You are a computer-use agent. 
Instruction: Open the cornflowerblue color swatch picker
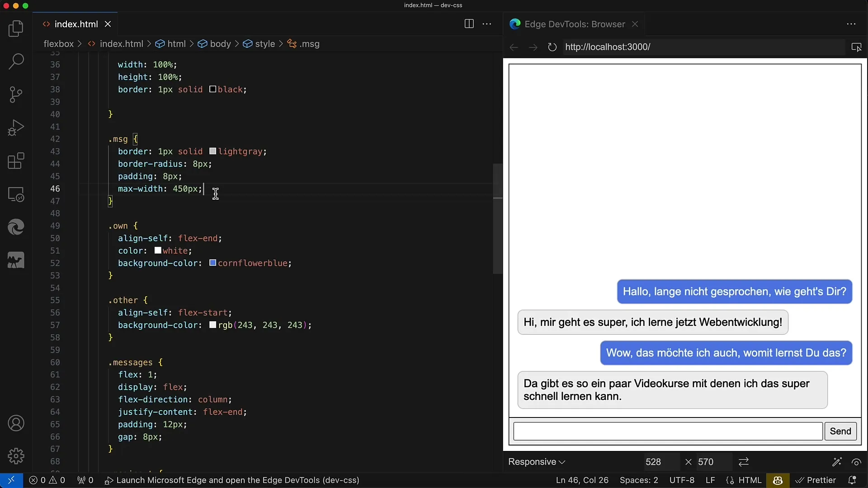212,263
